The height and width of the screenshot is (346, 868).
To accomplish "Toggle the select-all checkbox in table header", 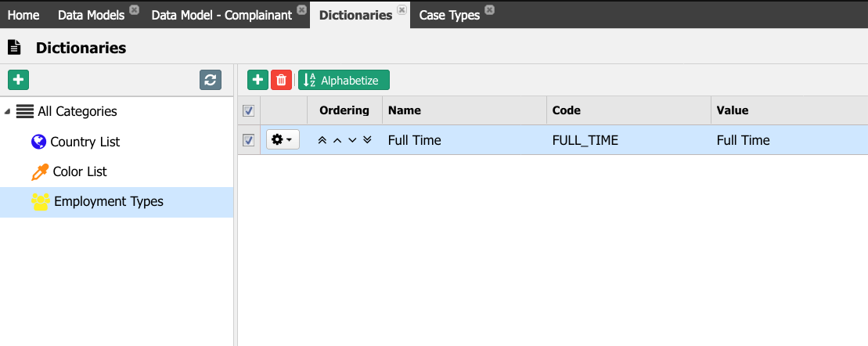I will click(249, 110).
